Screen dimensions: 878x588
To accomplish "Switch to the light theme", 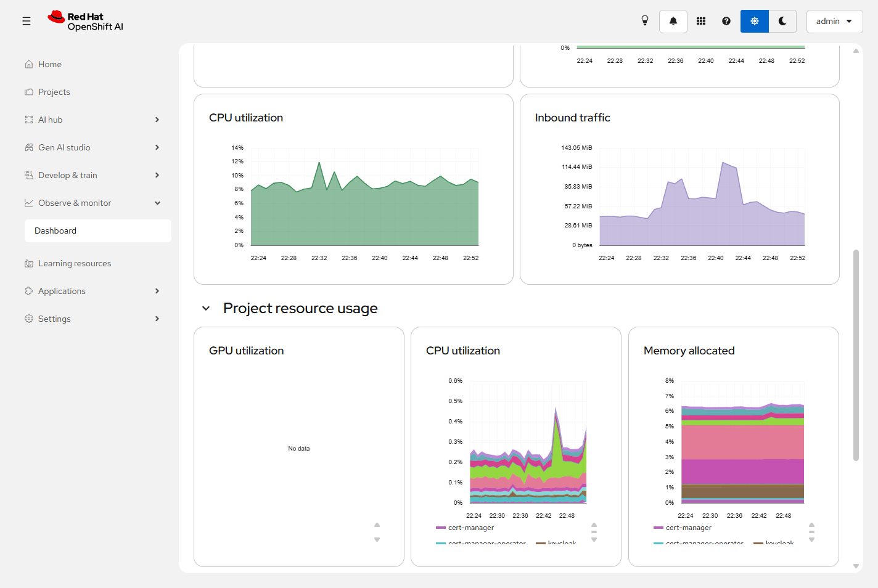I will click(755, 21).
